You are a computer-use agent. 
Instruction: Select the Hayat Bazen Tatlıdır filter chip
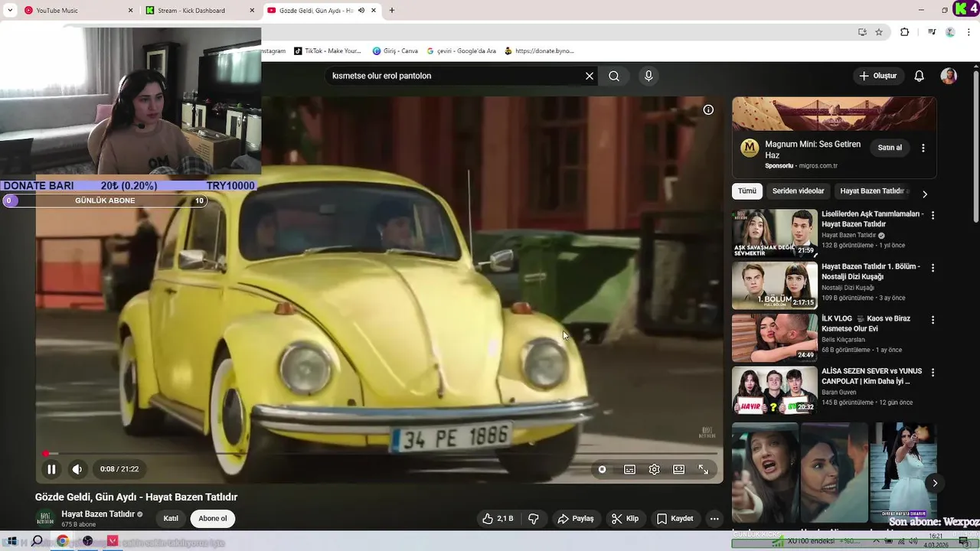[873, 191]
